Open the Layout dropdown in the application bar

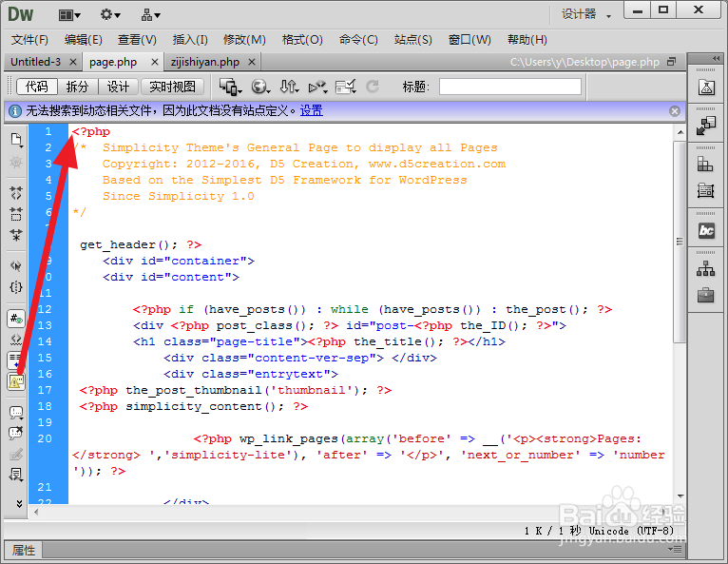[69, 15]
